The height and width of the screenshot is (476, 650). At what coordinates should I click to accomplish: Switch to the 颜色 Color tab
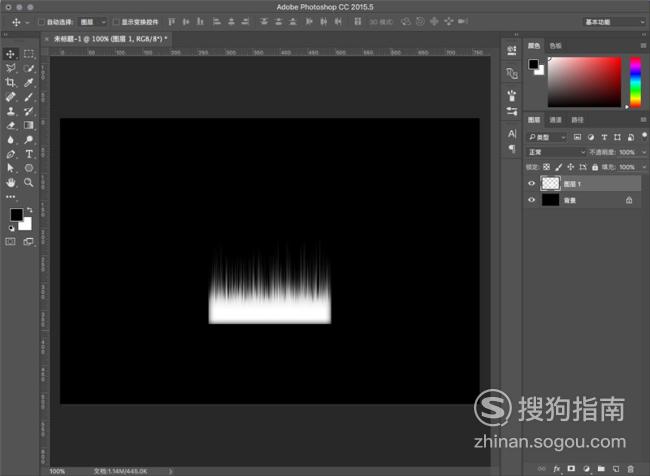[534, 46]
